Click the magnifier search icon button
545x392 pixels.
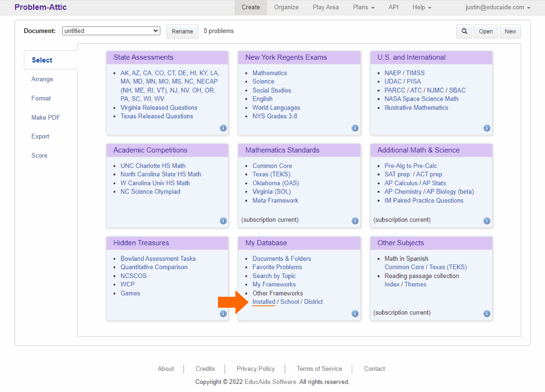tap(464, 31)
